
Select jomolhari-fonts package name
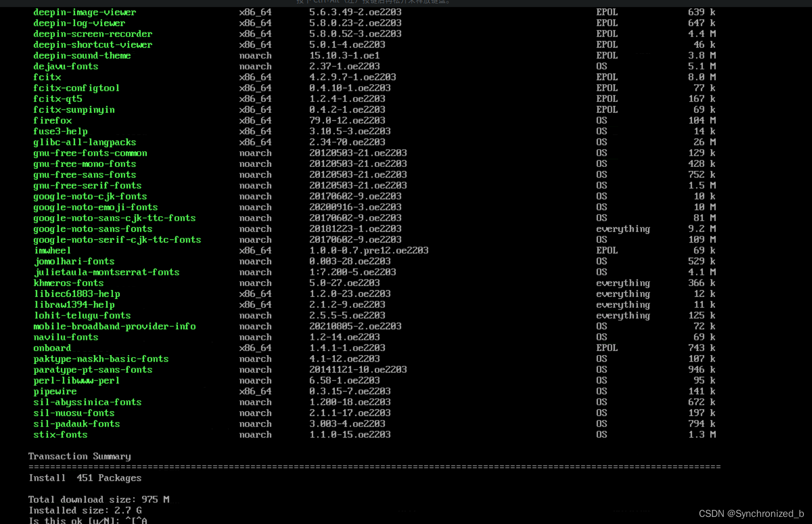coord(75,261)
